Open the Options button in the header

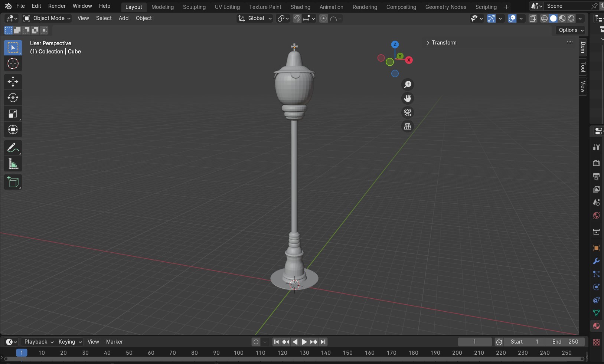click(571, 30)
